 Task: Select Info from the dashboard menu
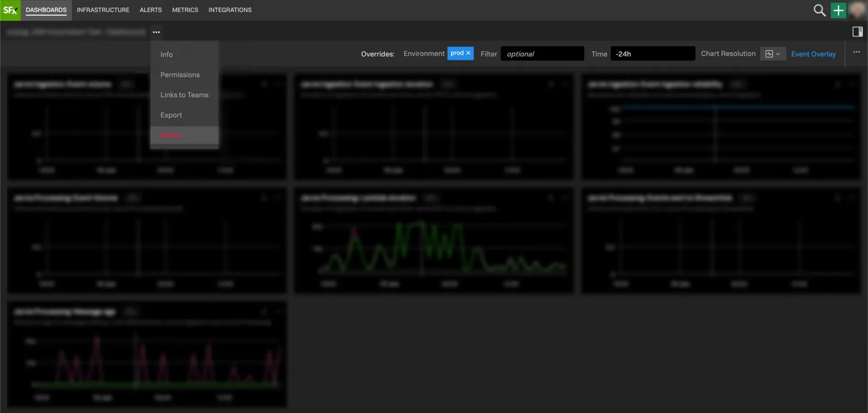[x=167, y=54]
